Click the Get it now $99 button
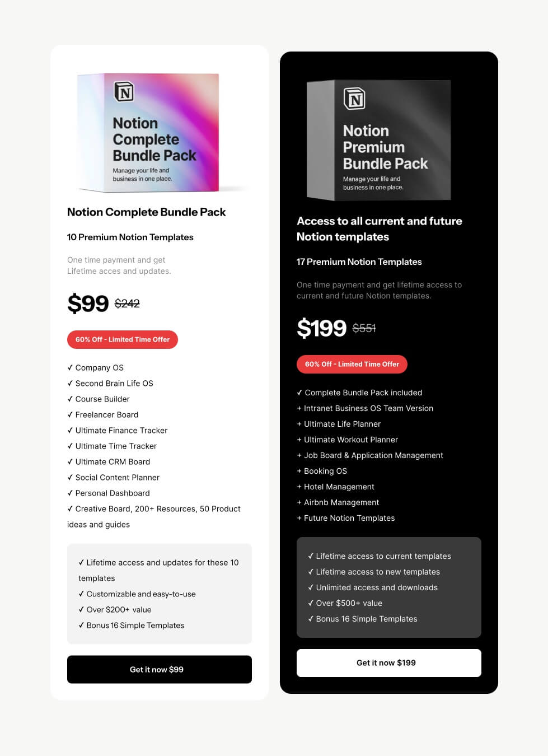 159,669
